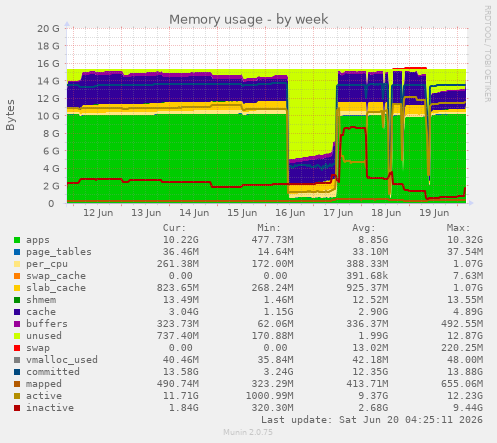Image resolution: width=497 pixels, height=443 pixels.
Task: Click active minimum value 1000.99M
Action: (269, 396)
